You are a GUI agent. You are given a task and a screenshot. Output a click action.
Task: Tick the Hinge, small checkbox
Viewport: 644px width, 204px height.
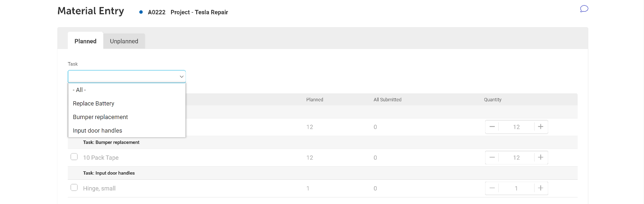(x=74, y=188)
